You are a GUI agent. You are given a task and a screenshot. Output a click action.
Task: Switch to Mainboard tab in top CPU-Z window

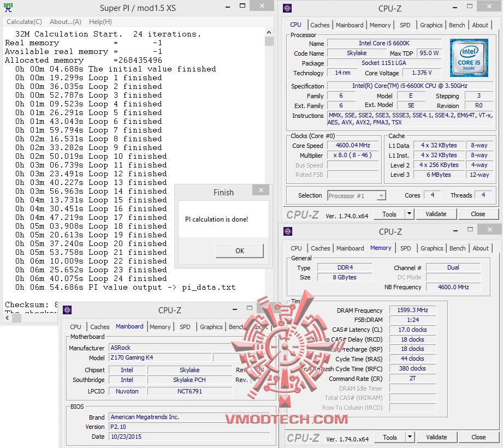pyautogui.click(x=350, y=25)
